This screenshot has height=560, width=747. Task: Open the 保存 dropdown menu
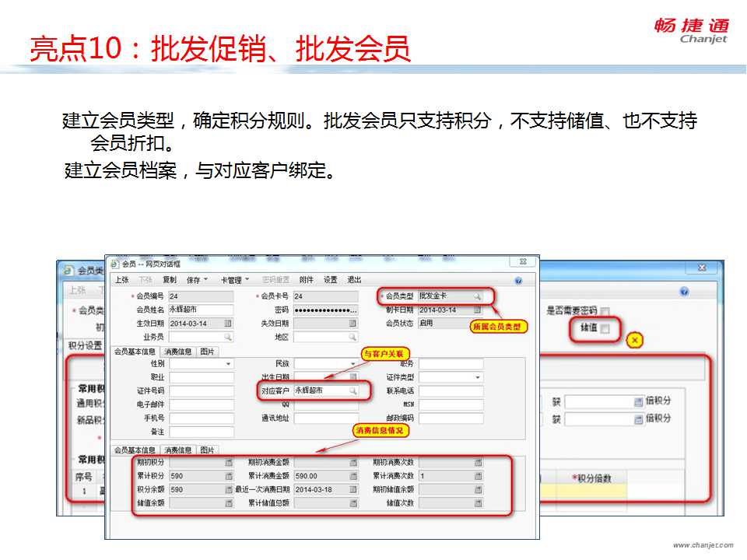click(197, 279)
